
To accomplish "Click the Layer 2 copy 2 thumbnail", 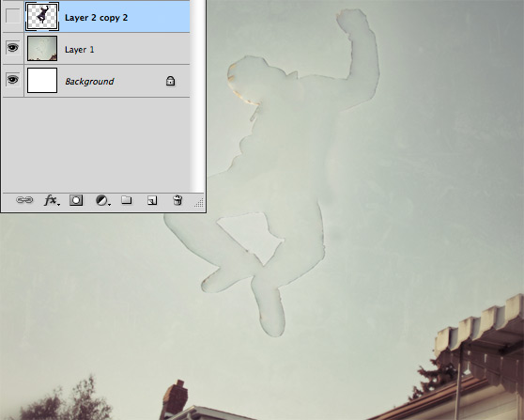I will click(42, 16).
